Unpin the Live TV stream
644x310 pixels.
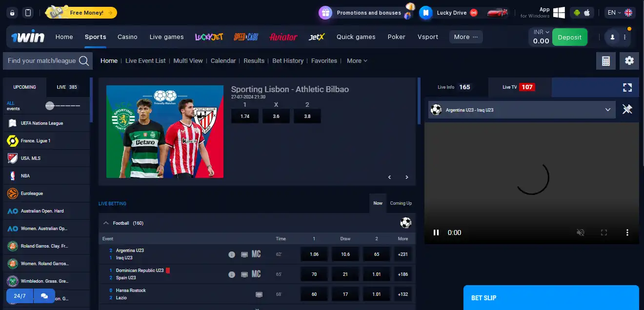pos(627,109)
